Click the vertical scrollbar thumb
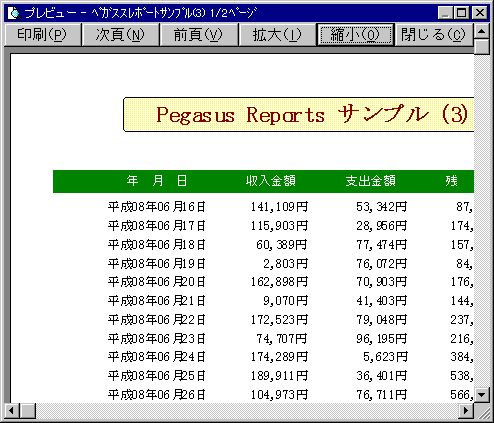This screenshot has width=494, height=423. coord(481,47)
